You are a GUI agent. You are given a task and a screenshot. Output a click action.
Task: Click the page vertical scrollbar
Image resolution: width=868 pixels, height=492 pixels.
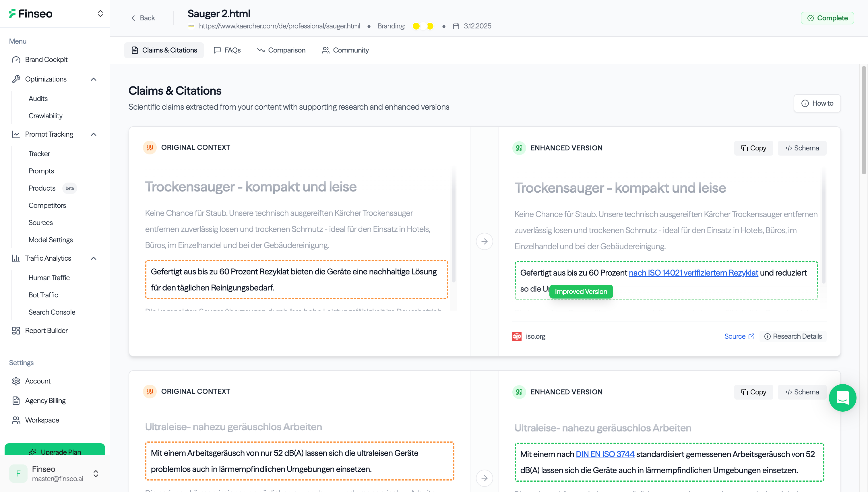(x=864, y=120)
